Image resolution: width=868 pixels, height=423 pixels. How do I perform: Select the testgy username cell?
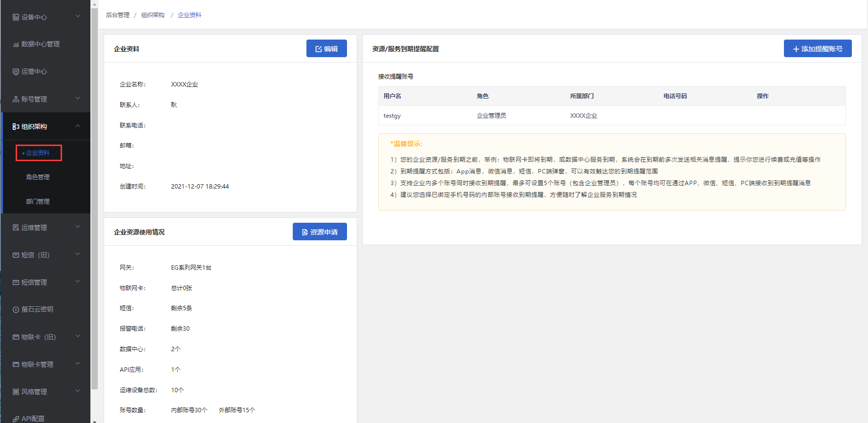pos(392,116)
